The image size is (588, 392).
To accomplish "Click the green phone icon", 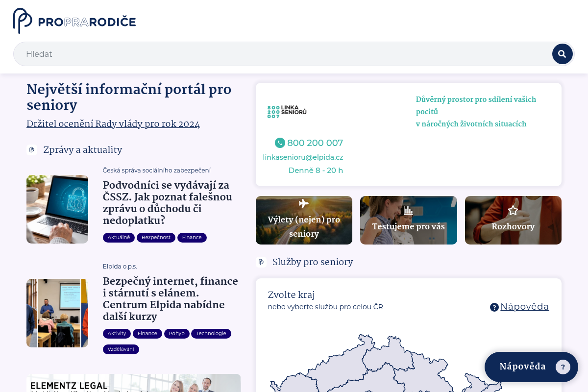I will pos(280,143).
